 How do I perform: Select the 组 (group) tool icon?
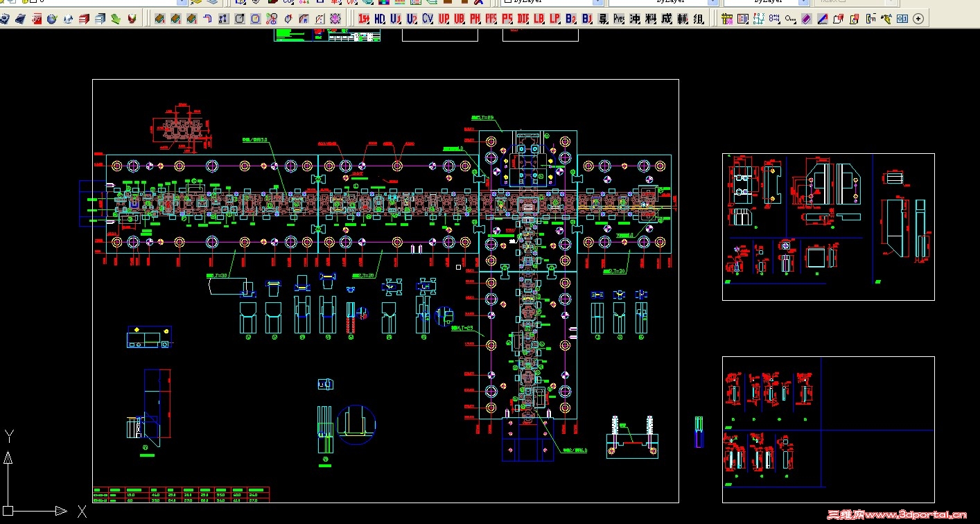coord(700,19)
